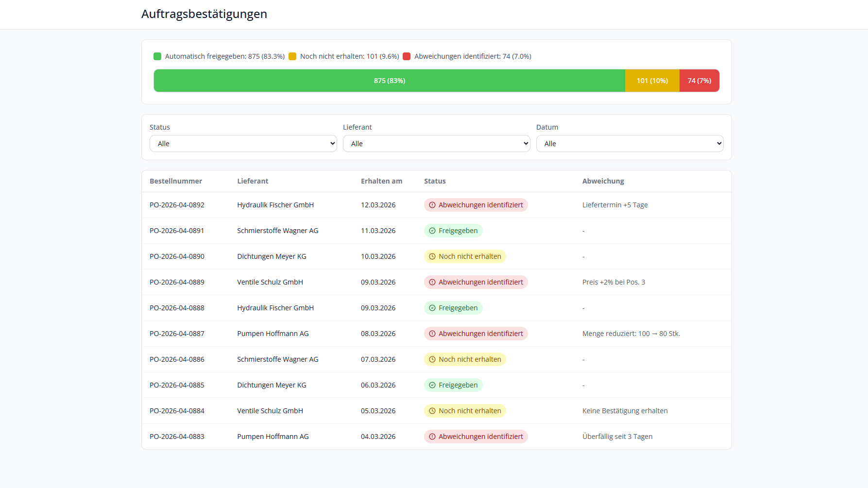Select order number PO-2026-04-0883
Screen dimensions: 868x488
tap(177, 437)
